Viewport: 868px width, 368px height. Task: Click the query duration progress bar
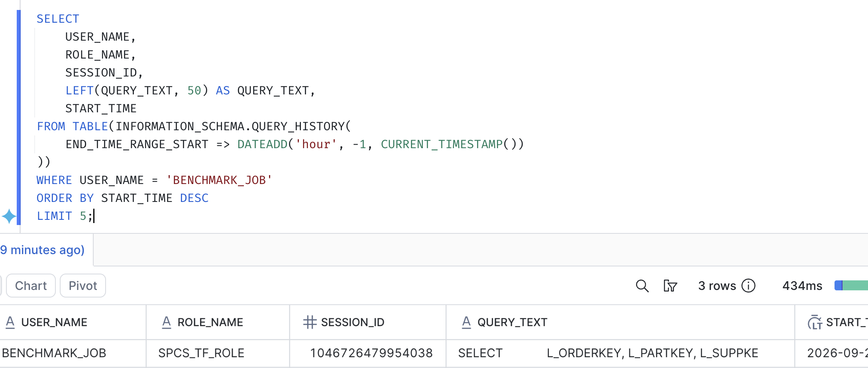(851, 286)
